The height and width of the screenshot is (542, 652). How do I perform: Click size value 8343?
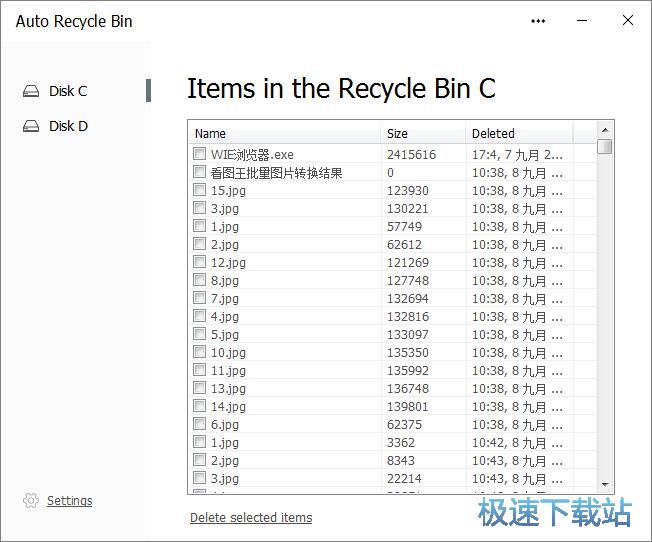[x=401, y=460]
